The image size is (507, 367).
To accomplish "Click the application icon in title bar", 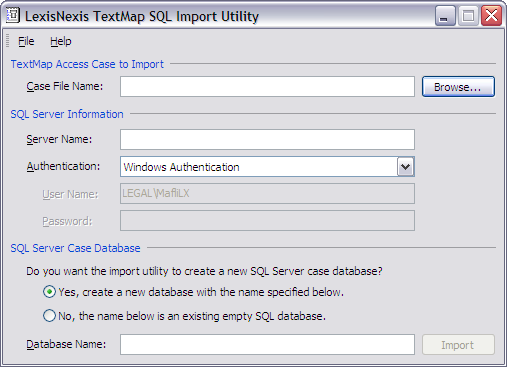I will pyautogui.click(x=13, y=15).
